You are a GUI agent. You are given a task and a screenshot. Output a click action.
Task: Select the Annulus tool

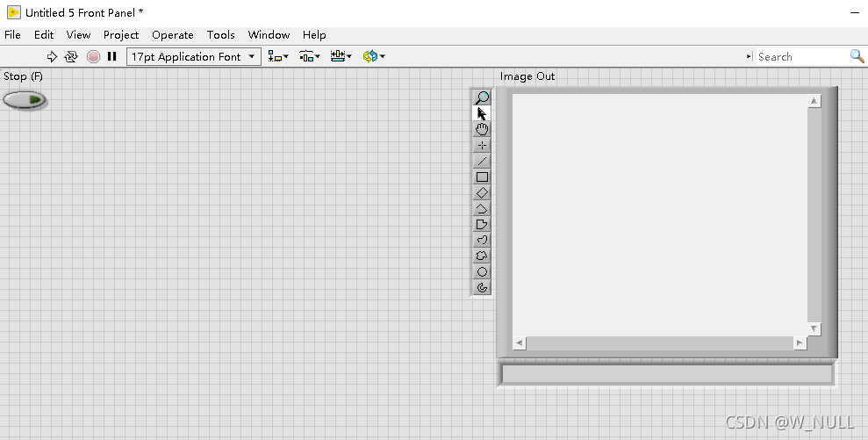point(482,287)
